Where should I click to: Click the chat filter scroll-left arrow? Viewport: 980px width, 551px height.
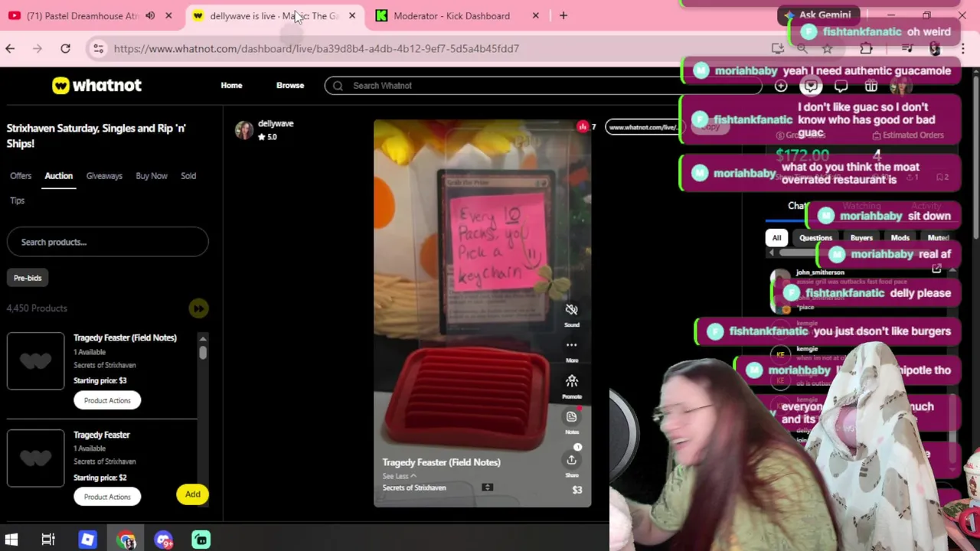pyautogui.click(x=771, y=253)
